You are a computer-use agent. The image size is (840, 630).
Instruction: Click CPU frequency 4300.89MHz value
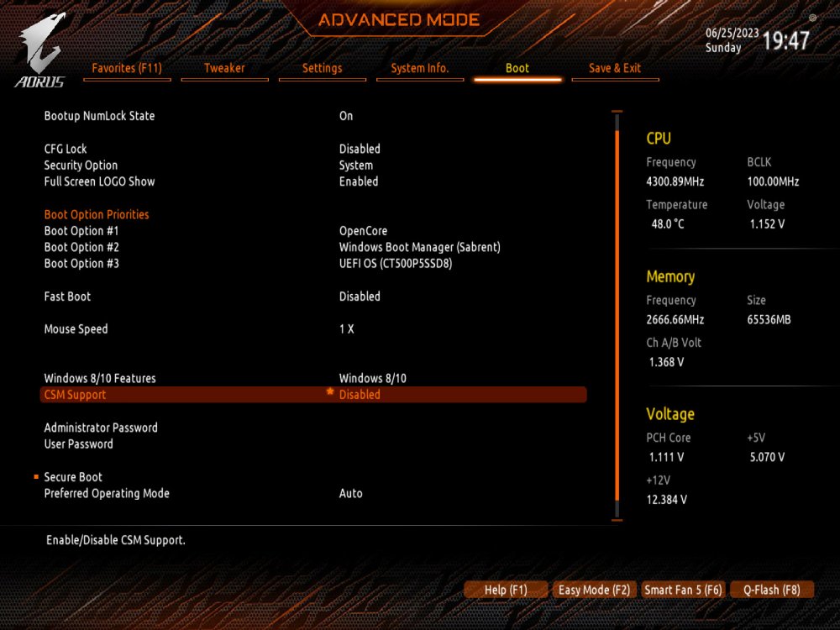(x=675, y=181)
